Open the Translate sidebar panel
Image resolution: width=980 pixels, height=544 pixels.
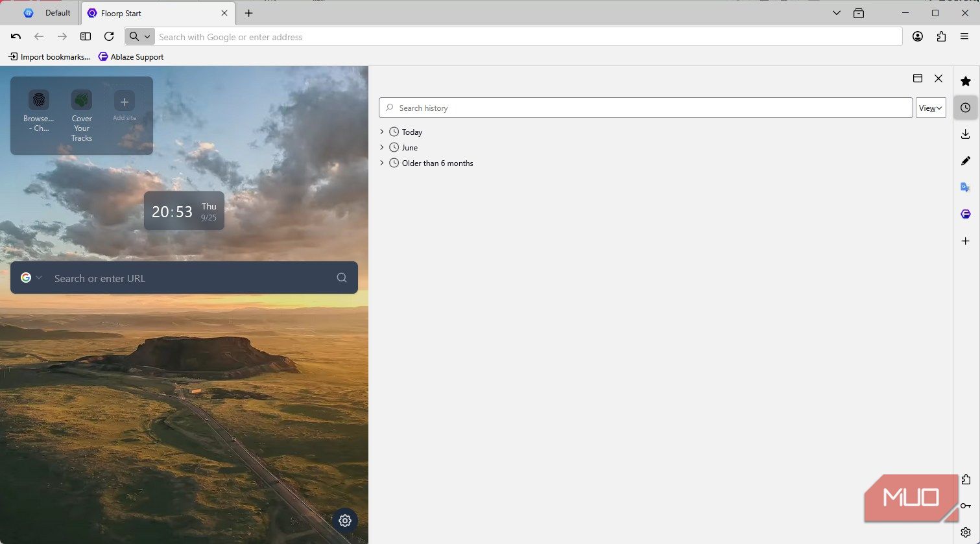point(966,187)
